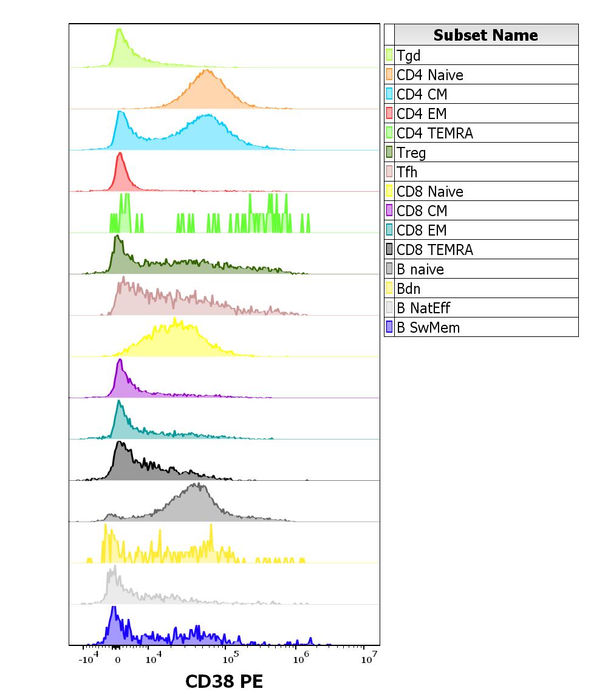Viewport: 591px width, 700px height.
Task: Click the CD8 Naive legend label
Action: tap(429, 191)
